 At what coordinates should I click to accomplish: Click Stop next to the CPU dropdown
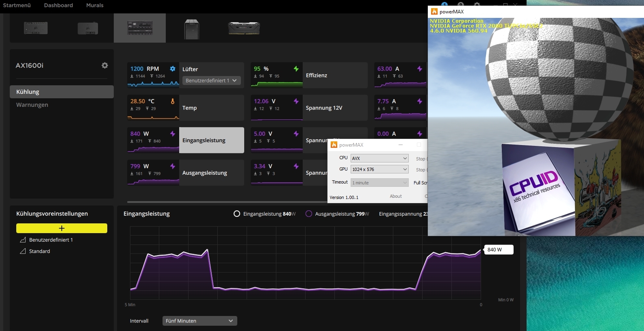tap(421, 159)
